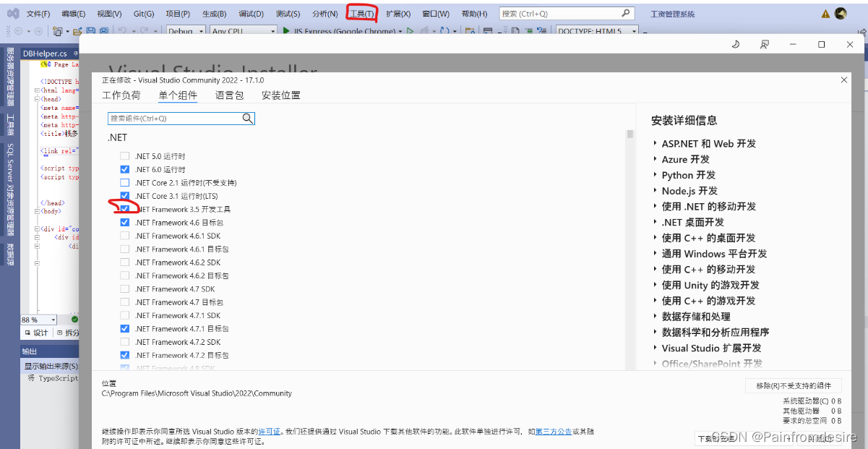This screenshot has height=449, width=868.
Task: Open the 工具(T) menu
Action: pyautogui.click(x=362, y=14)
